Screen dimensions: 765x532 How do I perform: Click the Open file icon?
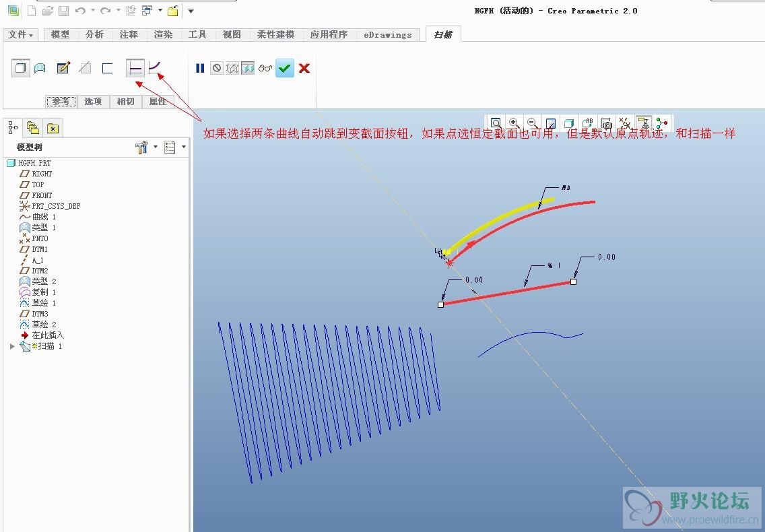tap(47, 11)
